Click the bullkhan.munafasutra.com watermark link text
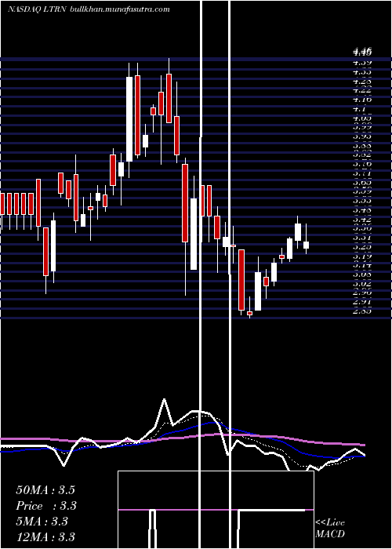 coord(120,9)
